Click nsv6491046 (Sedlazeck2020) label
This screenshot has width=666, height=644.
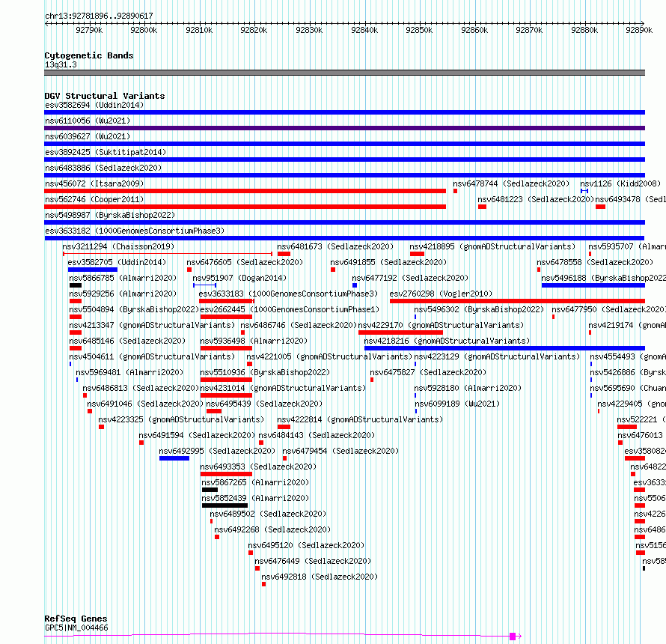145,404
